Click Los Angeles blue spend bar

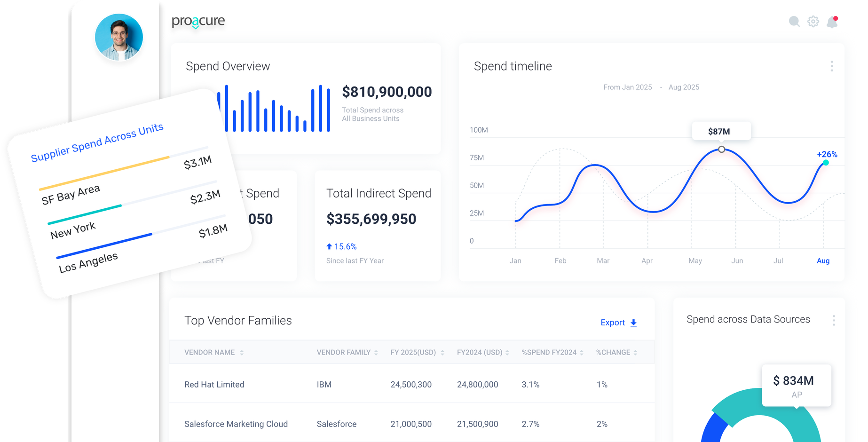(104, 245)
